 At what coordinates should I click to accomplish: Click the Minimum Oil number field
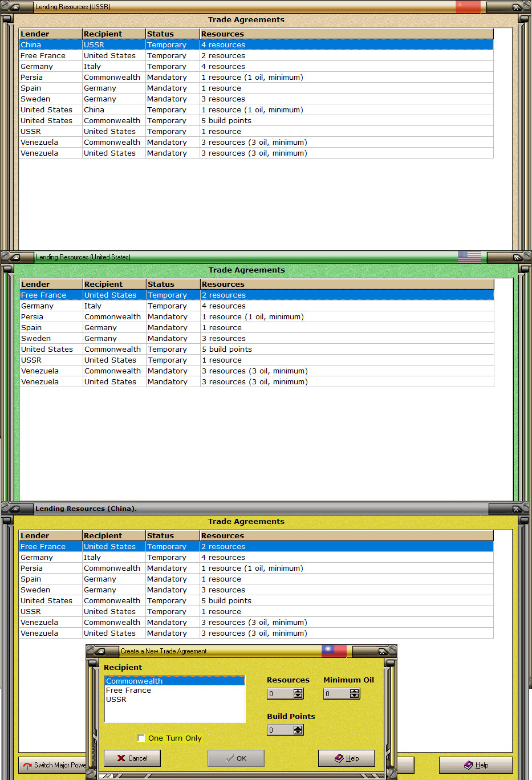(337, 694)
